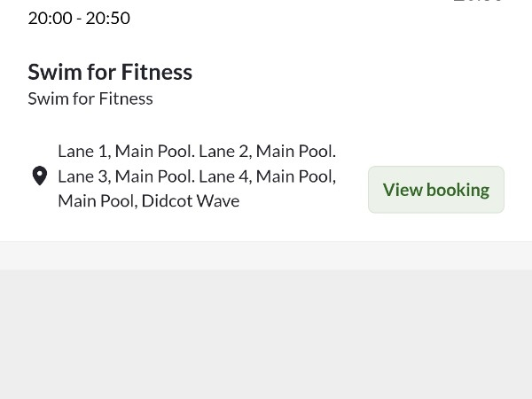532x399 pixels.
Task: Click the smaller Swim for Fitness subtitle
Action: [x=90, y=98]
